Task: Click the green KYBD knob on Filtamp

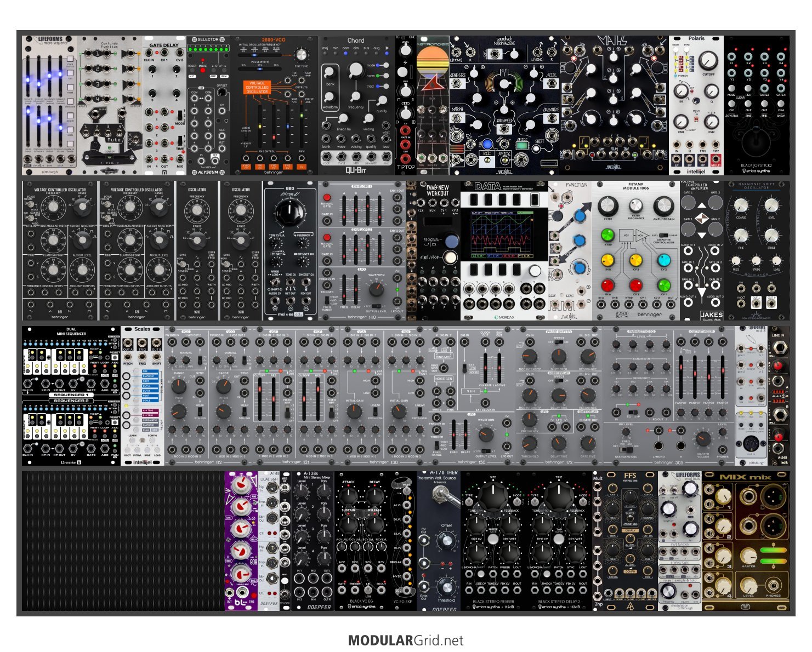Action: coord(607,235)
